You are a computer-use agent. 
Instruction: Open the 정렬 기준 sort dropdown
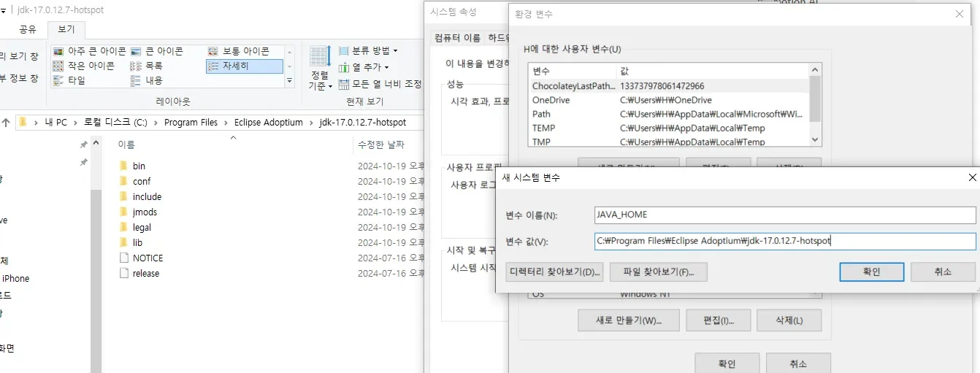tap(321, 67)
